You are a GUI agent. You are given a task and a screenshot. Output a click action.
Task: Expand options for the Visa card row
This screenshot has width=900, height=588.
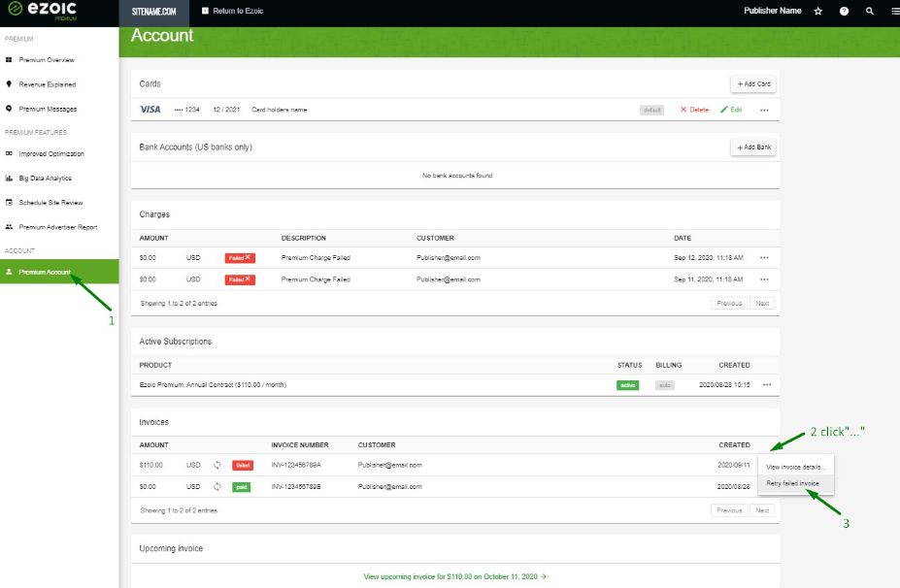764,110
